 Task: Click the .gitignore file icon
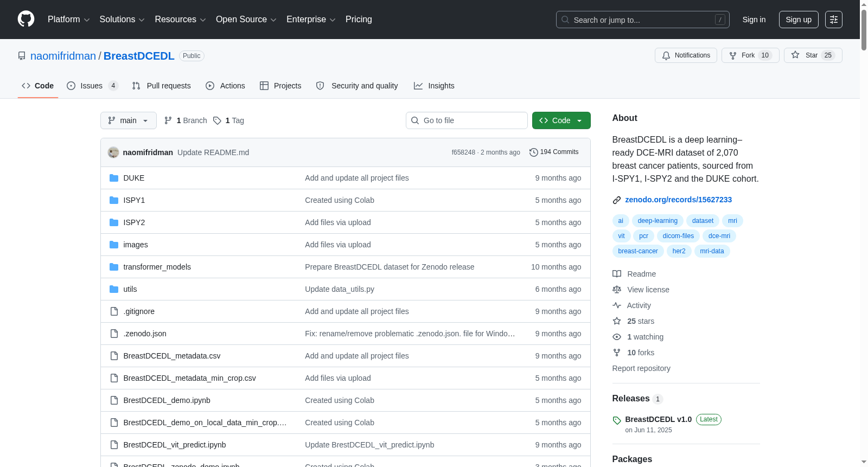click(114, 311)
